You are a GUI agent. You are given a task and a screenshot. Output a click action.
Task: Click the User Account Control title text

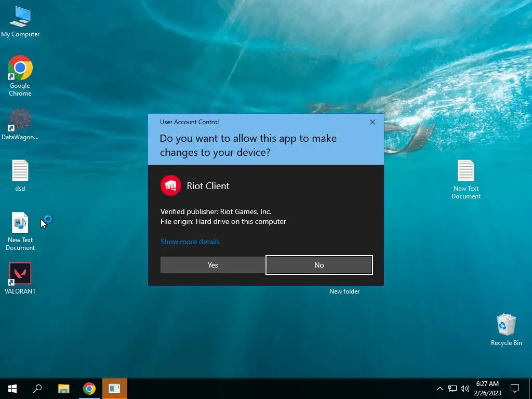click(x=189, y=122)
